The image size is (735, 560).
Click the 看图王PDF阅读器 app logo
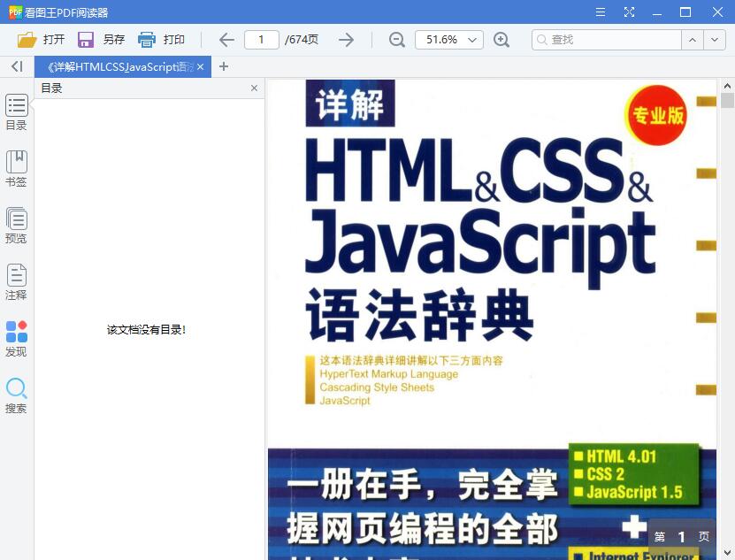click(15, 12)
